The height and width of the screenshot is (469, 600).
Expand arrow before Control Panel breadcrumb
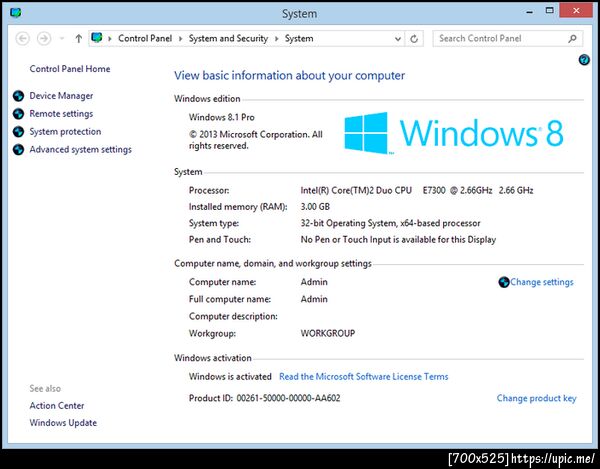click(x=110, y=39)
